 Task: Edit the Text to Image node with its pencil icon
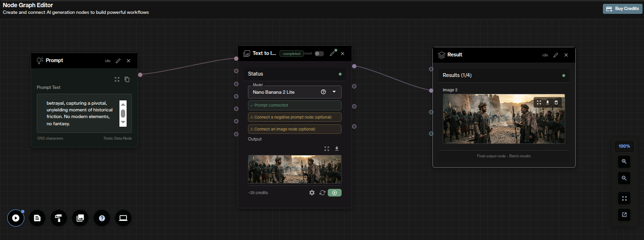333,54
